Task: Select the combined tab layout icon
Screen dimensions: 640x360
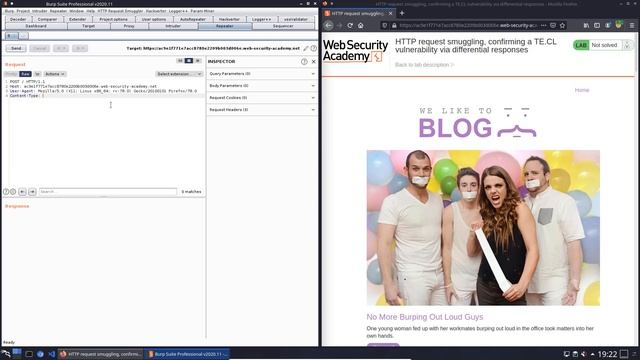Action: pos(198,61)
